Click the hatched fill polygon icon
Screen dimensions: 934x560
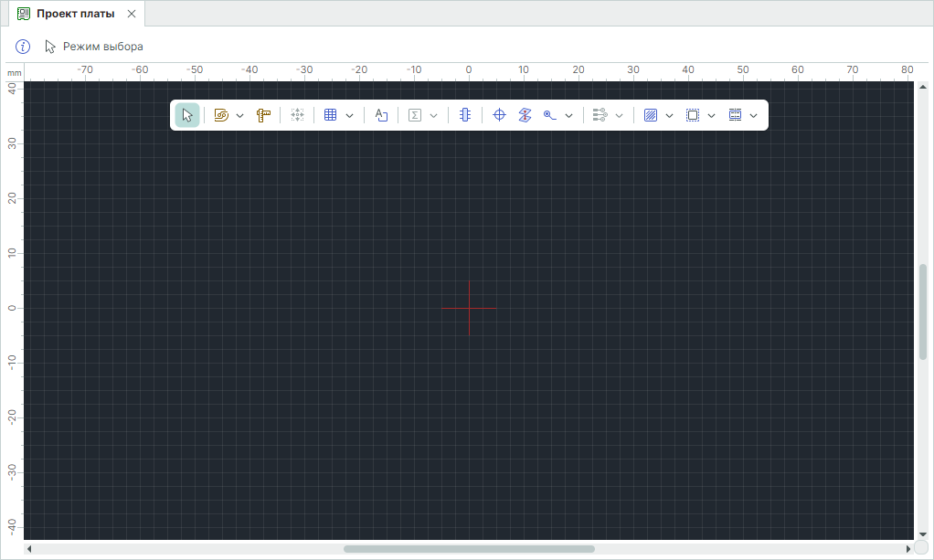[x=651, y=115]
